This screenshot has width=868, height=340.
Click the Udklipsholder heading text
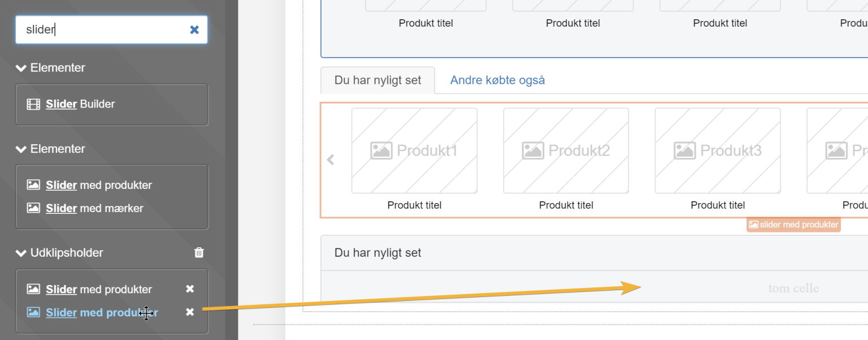67,253
